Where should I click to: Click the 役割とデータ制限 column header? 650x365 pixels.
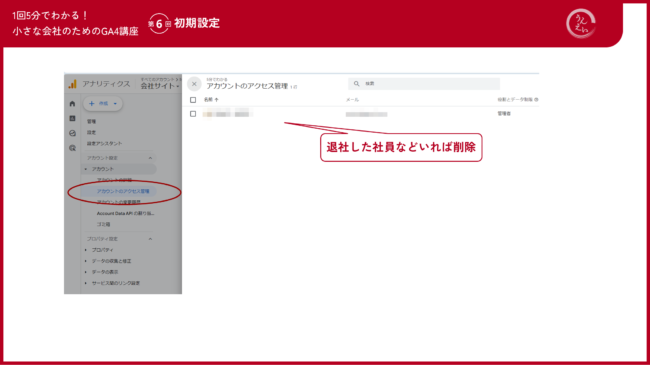[515, 100]
